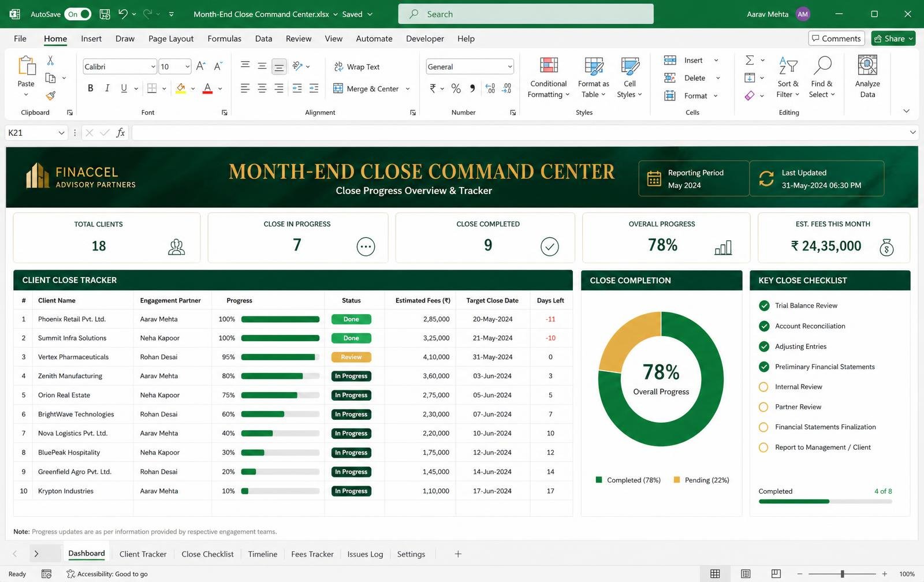Click the Normal view grid icon

715,573
